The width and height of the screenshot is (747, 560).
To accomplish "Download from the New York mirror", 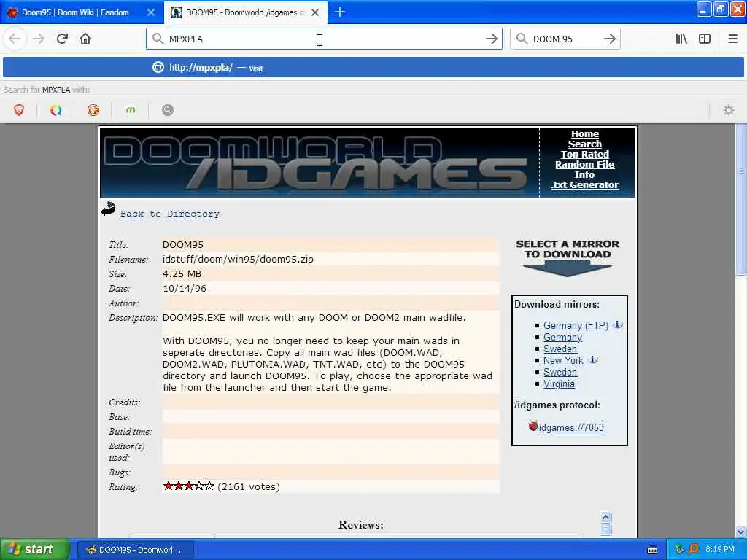I will (x=564, y=360).
